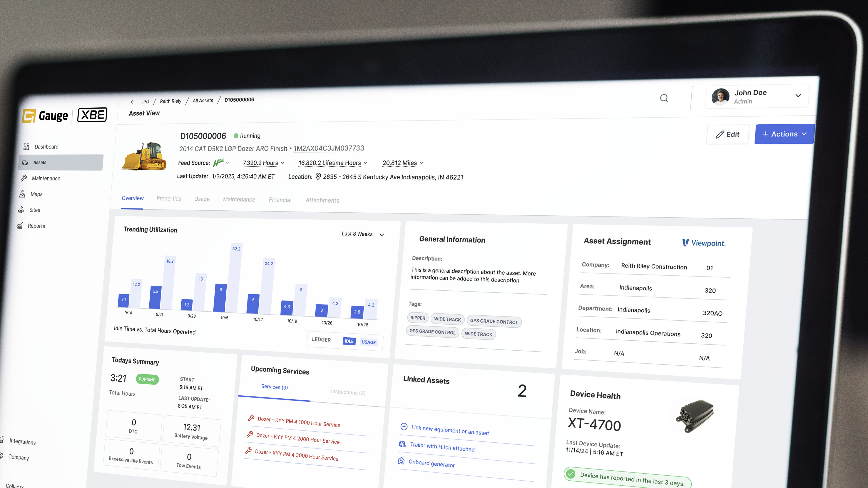Viewport: 868px width, 488px height.
Task: Click the plus icon for linking equipment
Action: coord(404,427)
